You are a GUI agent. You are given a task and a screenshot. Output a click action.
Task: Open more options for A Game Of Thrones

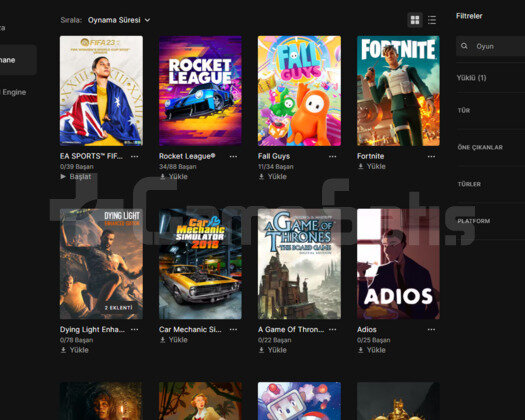pos(332,330)
